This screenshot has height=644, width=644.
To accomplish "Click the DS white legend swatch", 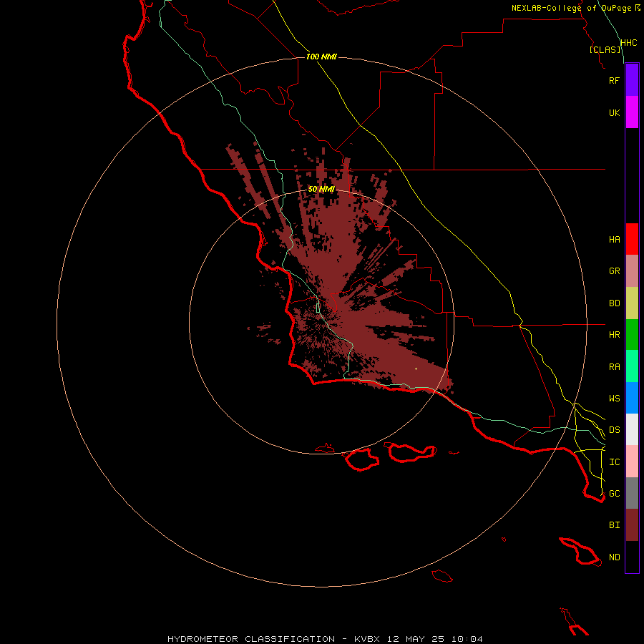I will pos(632,429).
